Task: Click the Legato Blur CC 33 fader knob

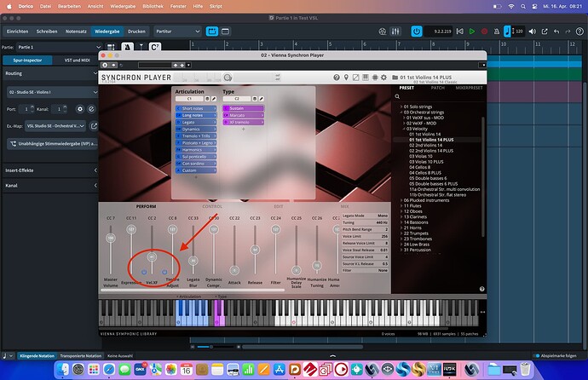Action: tap(193, 261)
